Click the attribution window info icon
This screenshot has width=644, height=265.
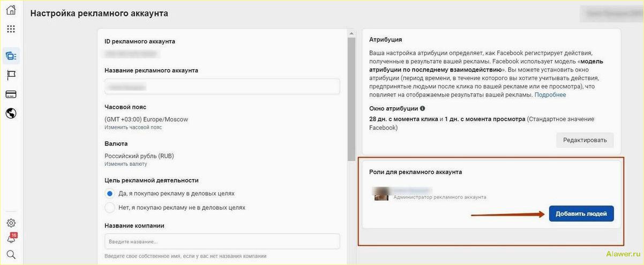(423, 108)
